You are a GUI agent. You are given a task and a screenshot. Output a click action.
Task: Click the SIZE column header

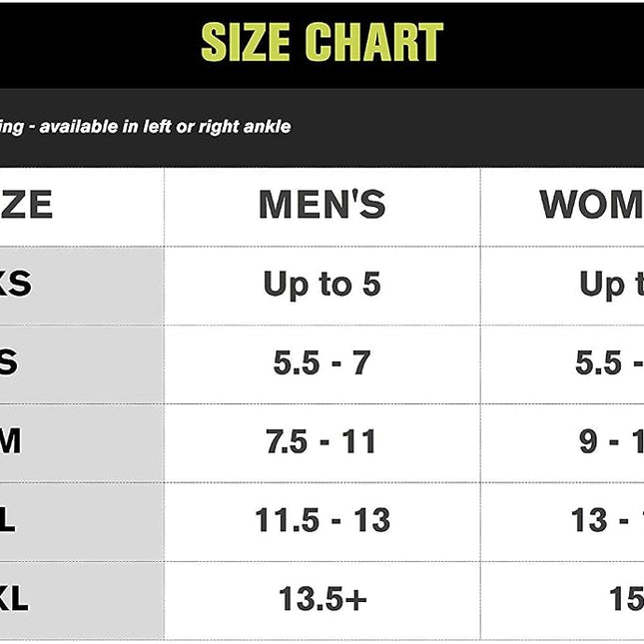pos(26,204)
